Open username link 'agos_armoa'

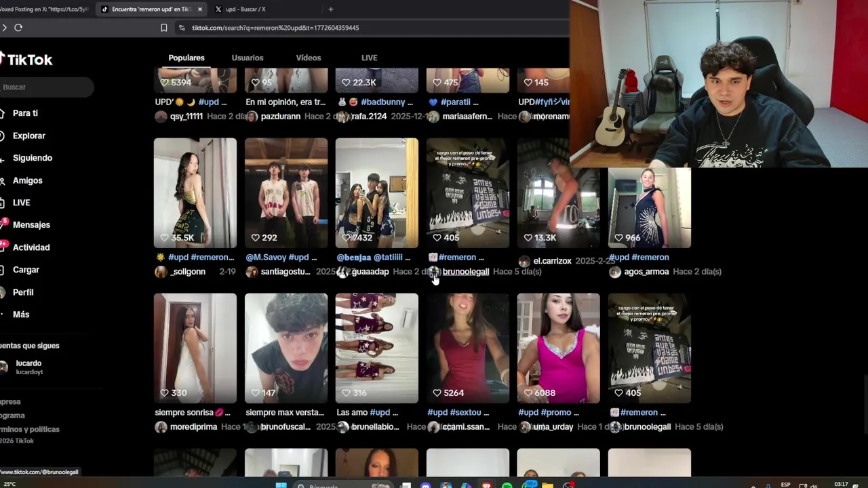click(647, 272)
